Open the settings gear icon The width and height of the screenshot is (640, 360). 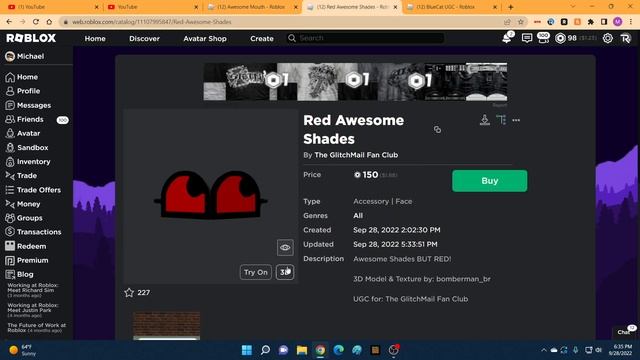(x=607, y=38)
